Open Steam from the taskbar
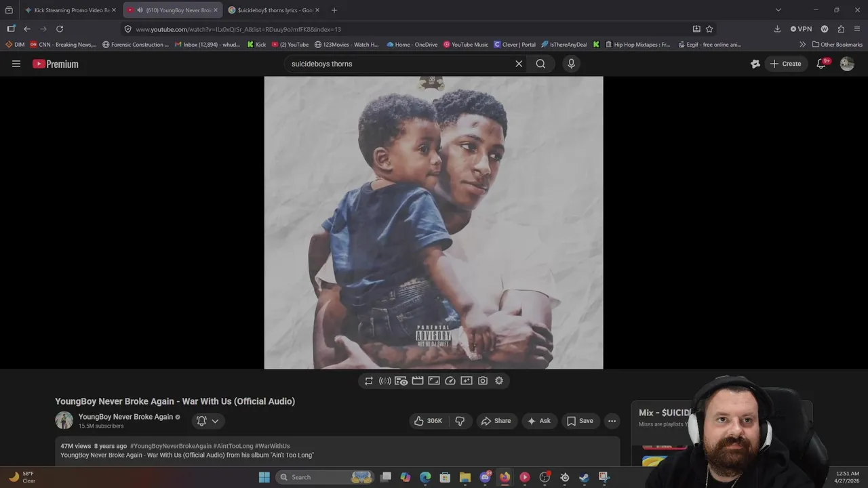868x488 pixels. (x=585, y=477)
